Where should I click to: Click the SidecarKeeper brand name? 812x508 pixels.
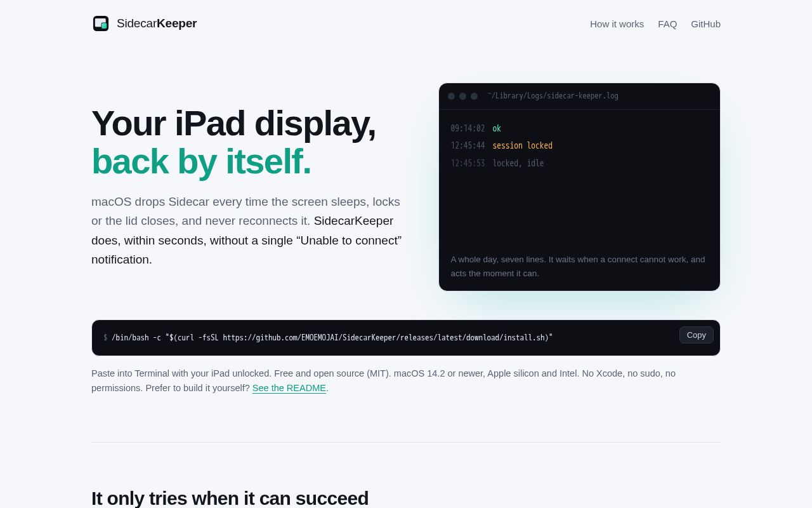157,23
